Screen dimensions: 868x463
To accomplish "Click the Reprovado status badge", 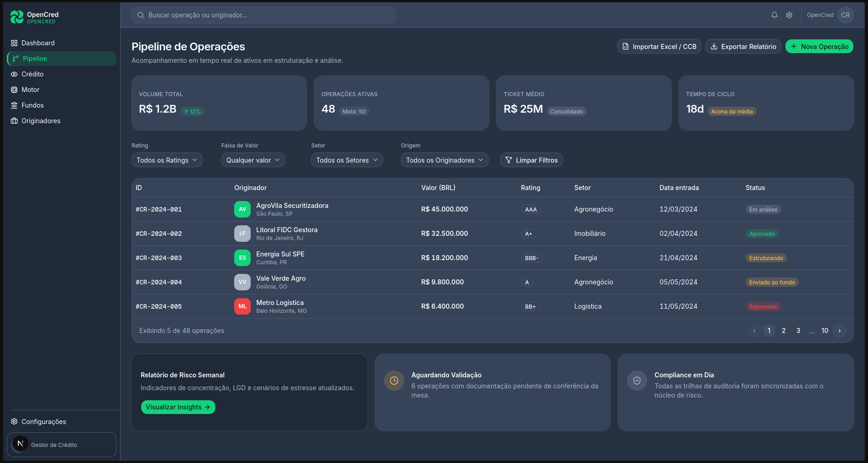I will coord(763,306).
